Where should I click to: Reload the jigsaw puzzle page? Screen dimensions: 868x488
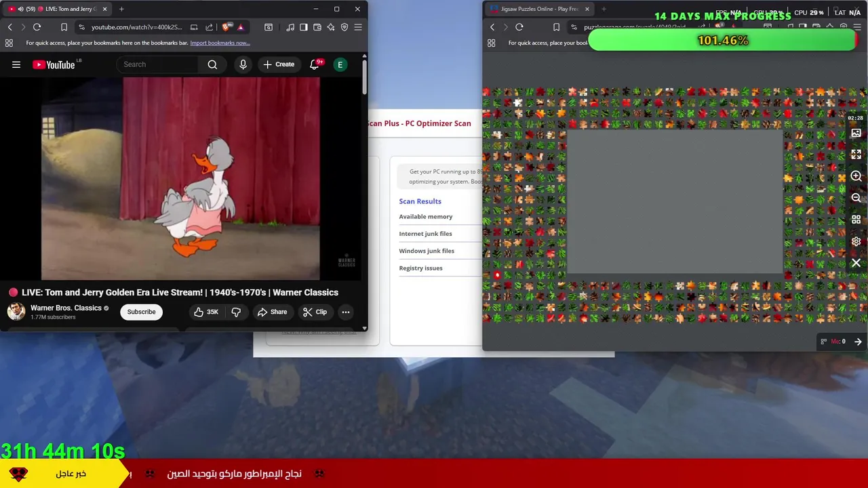click(x=519, y=27)
